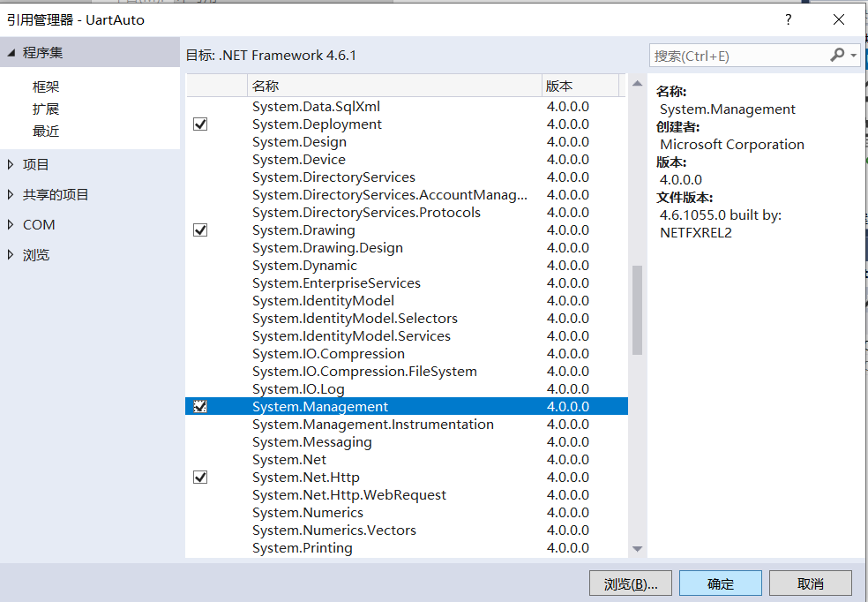Viewport: 868px width, 602px height.
Task: Click the scrollbar down arrow
Action: (637, 549)
